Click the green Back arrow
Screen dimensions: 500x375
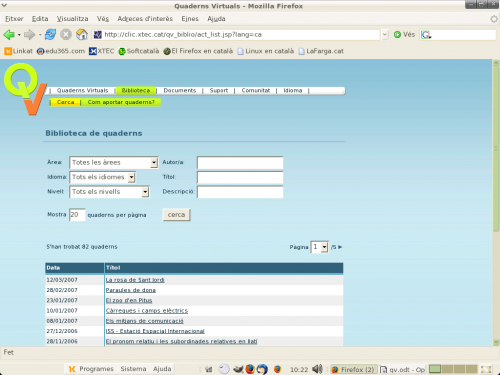point(9,34)
